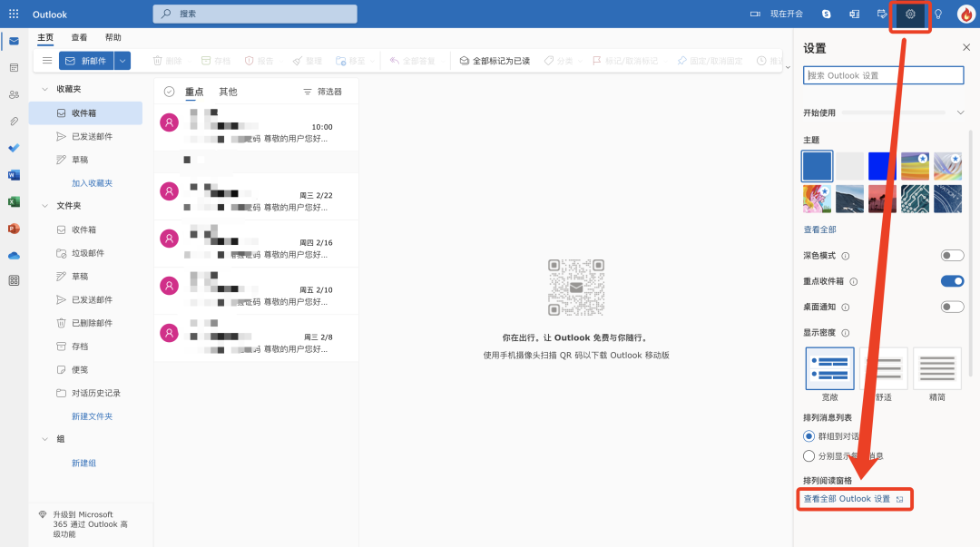The width and height of the screenshot is (980, 547).
Task: Open Excel from the left app sidebar
Action: [13, 200]
